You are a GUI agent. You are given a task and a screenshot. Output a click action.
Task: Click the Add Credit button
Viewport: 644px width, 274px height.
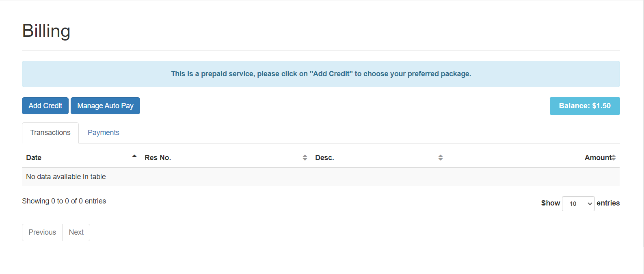point(45,106)
